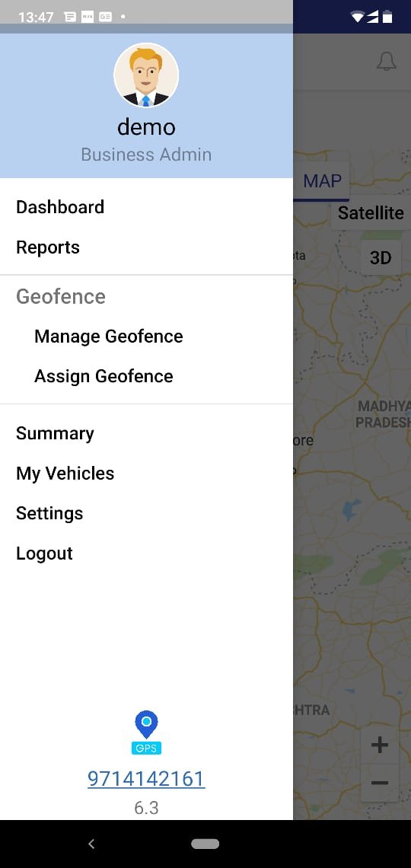
Task: Zoom out with the map minus button
Action: click(x=380, y=783)
